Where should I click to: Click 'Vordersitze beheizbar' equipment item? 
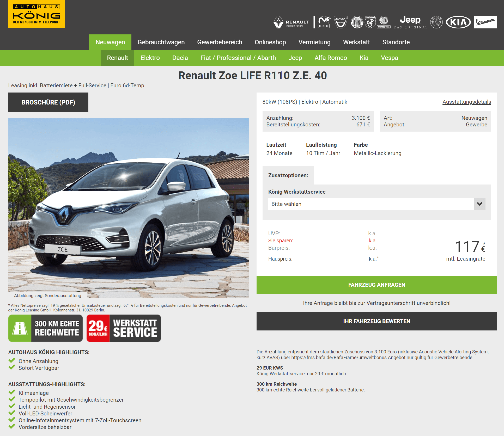point(45,427)
